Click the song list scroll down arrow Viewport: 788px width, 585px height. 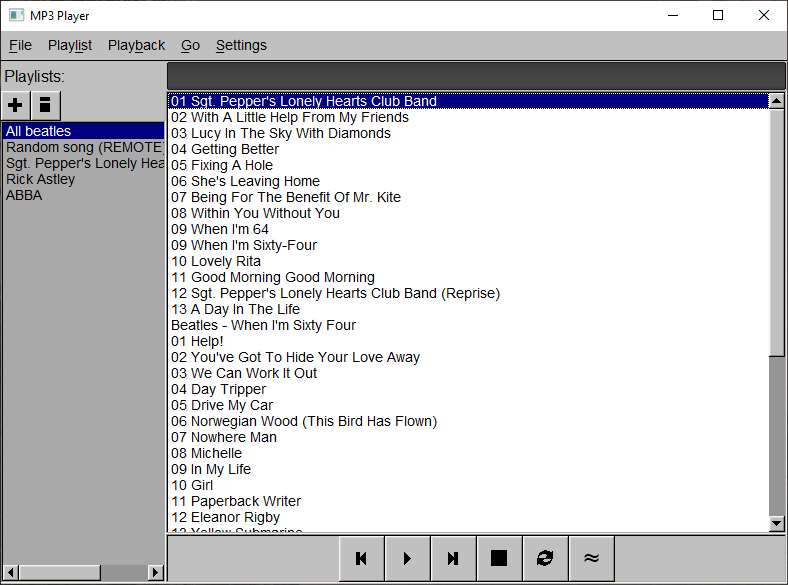coord(776,524)
